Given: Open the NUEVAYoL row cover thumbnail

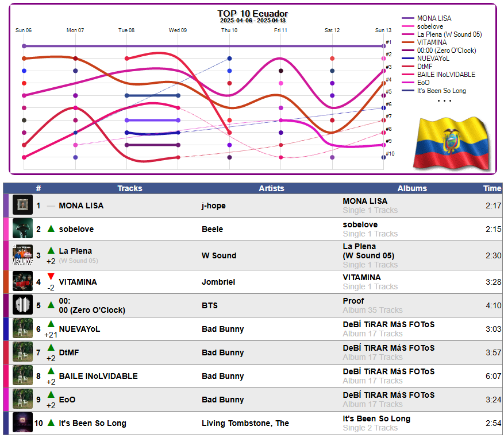Looking at the screenshot, I should click(22, 328).
